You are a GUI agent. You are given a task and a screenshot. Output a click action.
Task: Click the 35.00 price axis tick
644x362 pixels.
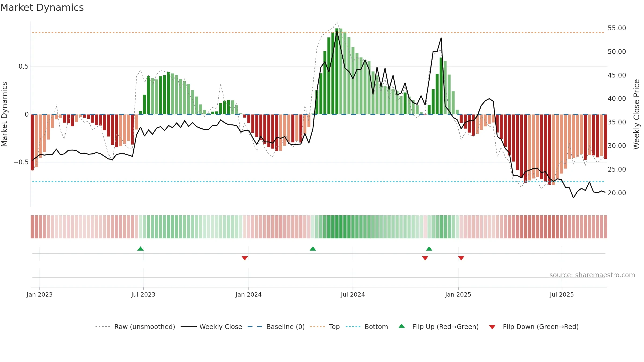click(x=617, y=122)
